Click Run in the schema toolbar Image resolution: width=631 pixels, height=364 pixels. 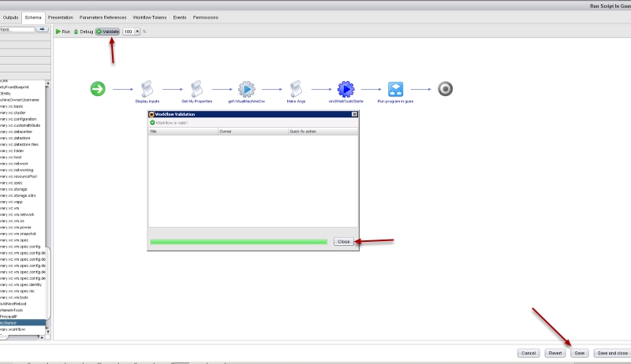tap(63, 32)
